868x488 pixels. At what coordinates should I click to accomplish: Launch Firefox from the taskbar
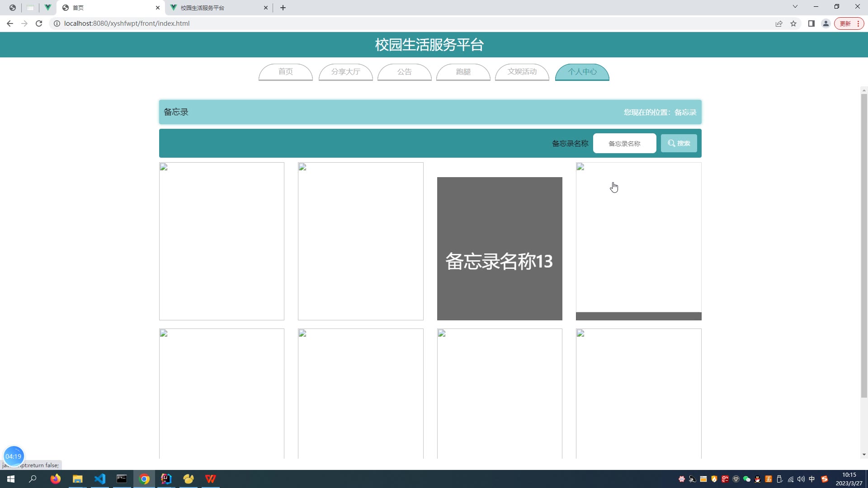pyautogui.click(x=56, y=479)
